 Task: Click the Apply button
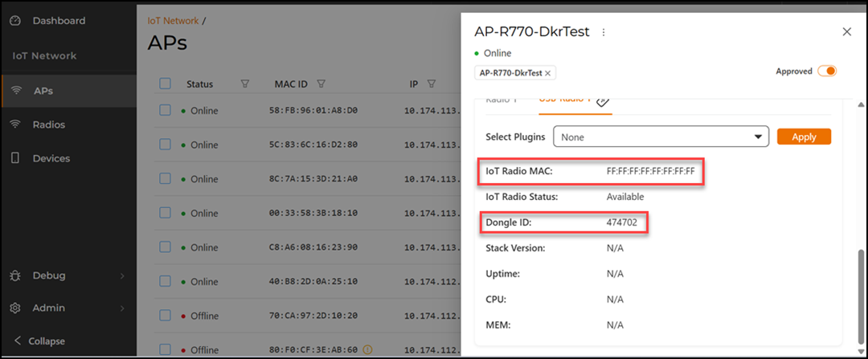(804, 137)
